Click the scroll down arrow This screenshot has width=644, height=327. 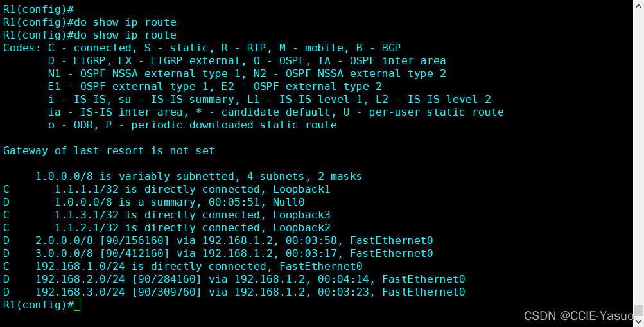click(639, 321)
